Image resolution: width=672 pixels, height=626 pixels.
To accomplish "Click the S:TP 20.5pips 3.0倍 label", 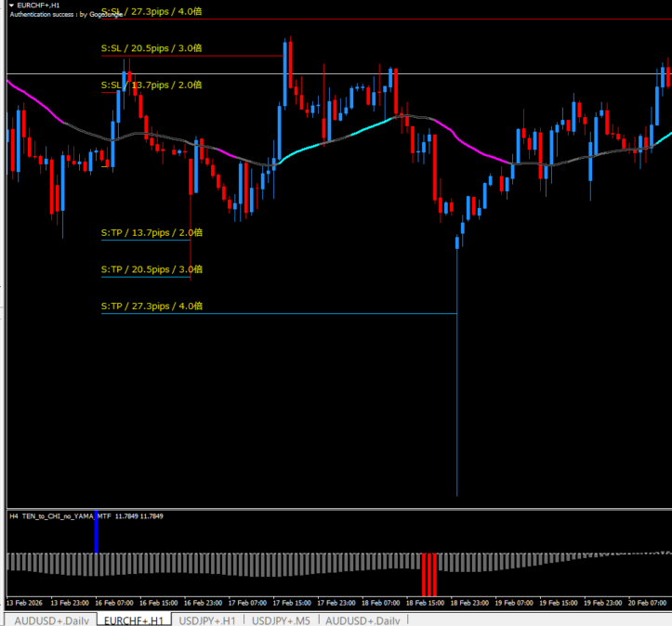I will point(152,269).
